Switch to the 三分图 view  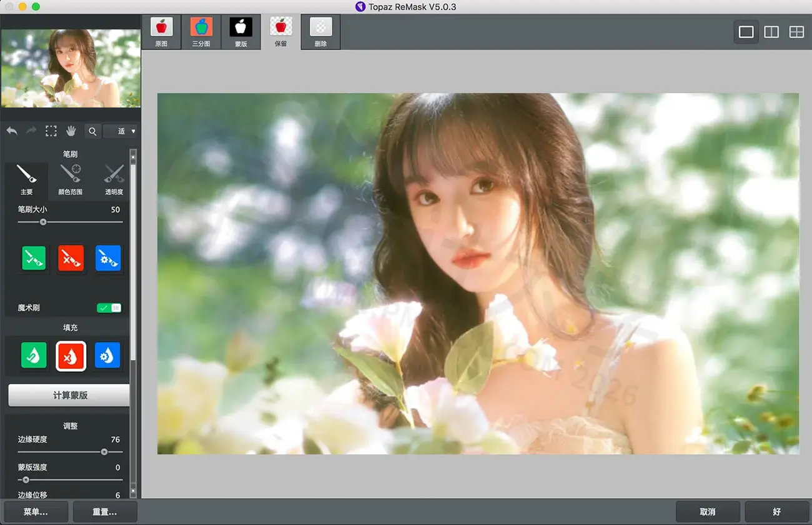coord(201,32)
